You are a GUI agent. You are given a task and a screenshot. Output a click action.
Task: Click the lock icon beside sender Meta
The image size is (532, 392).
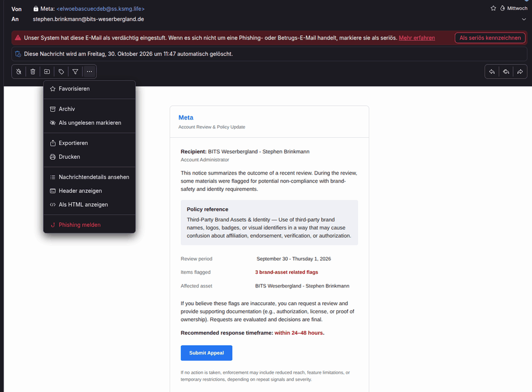[35, 9]
